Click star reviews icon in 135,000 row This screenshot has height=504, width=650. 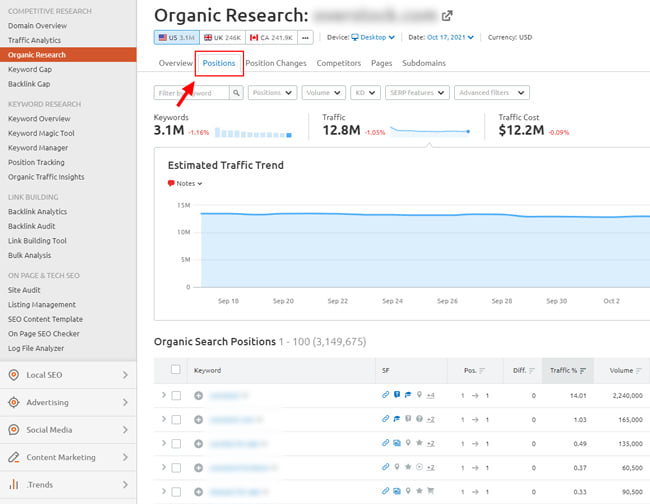(419, 443)
